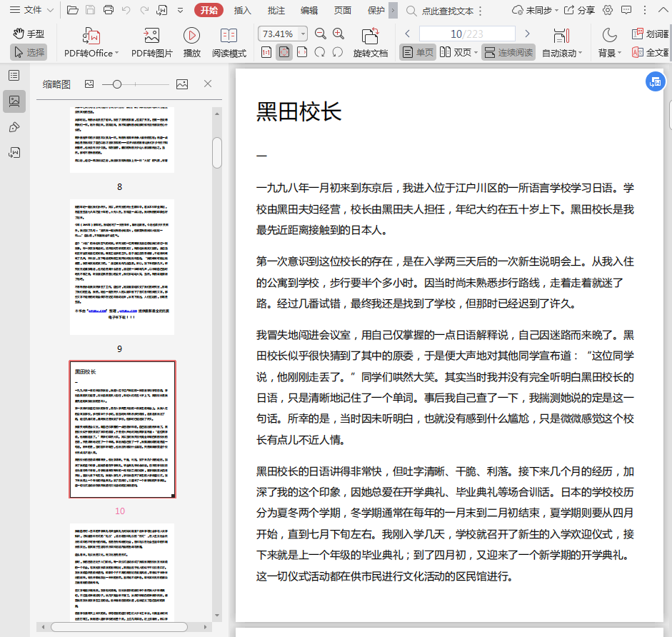
Task: Click the PDF转Office converter icon
Action: click(91, 36)
